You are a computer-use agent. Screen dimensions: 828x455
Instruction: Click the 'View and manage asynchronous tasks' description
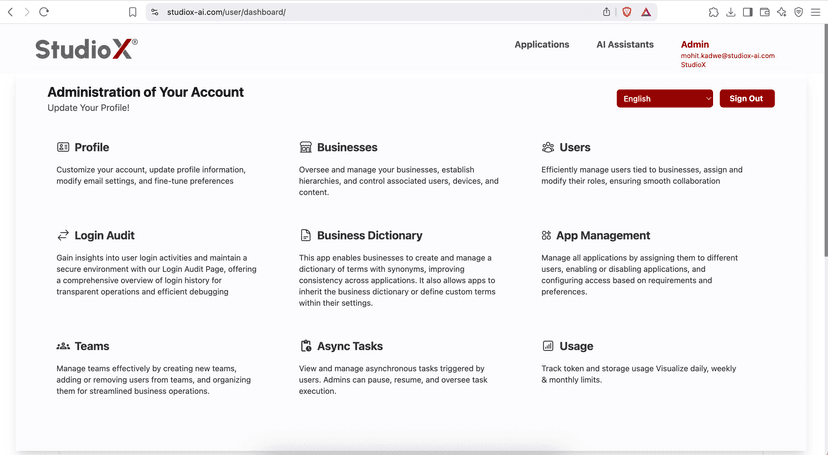point(393,380)
